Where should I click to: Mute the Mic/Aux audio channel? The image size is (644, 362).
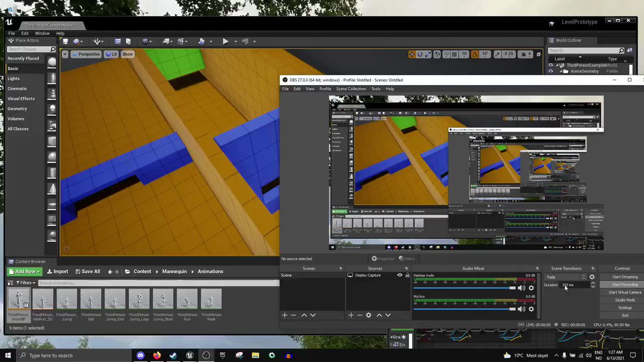[521, 309]
